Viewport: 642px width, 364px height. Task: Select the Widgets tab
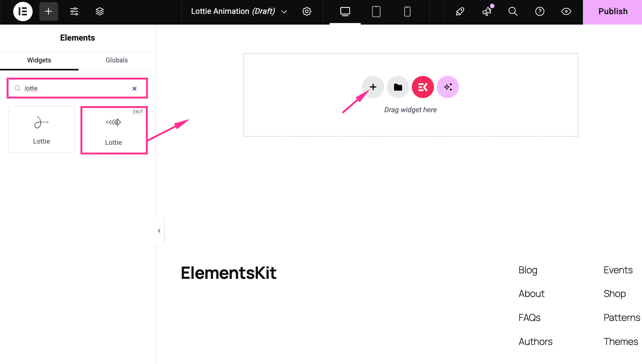(x=39, y=60)
